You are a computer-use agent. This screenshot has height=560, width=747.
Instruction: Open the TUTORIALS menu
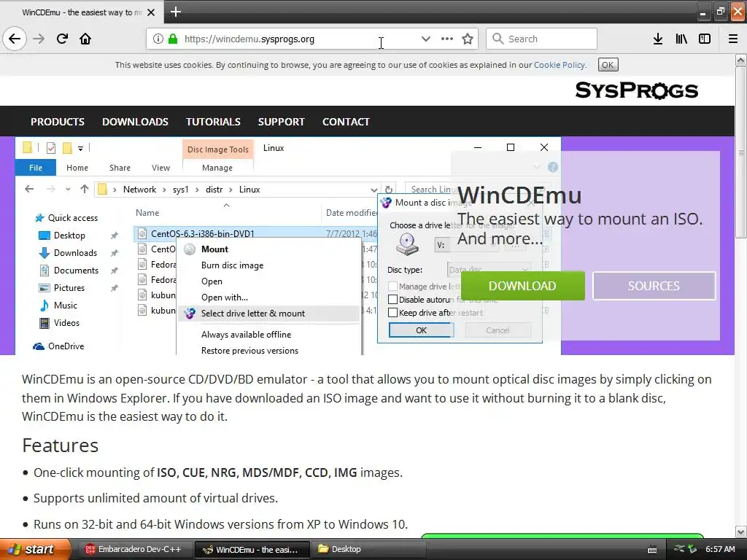coord(213,122)
